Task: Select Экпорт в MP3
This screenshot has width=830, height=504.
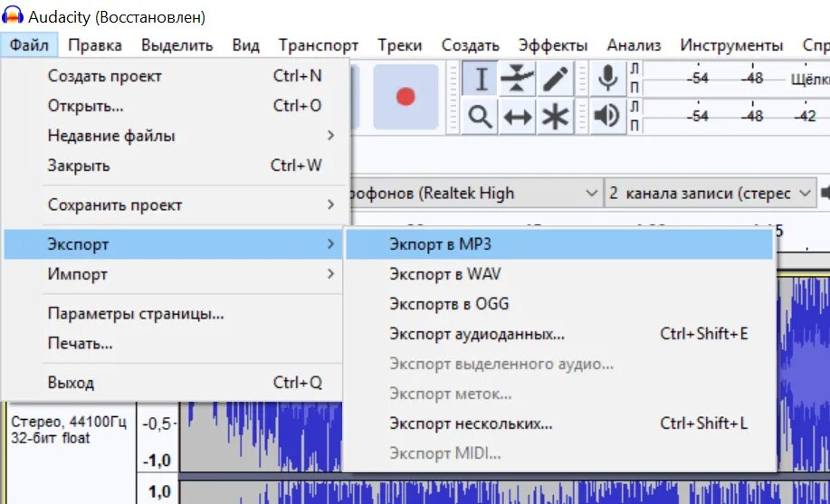Action: [559, 244]
